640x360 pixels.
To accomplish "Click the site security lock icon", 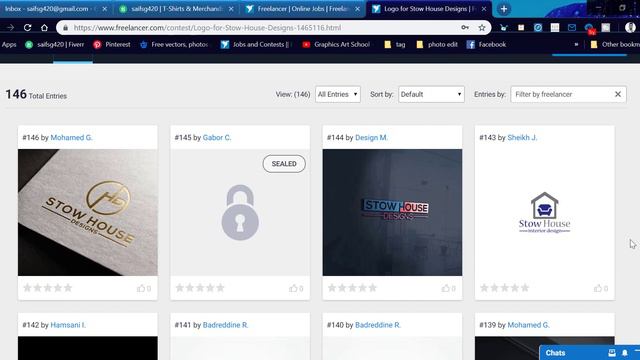I will [x=65, y=28].
